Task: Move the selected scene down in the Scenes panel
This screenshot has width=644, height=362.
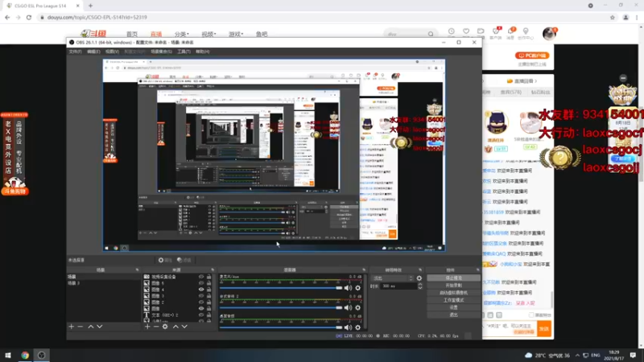Action: click(x=99, y=327)
